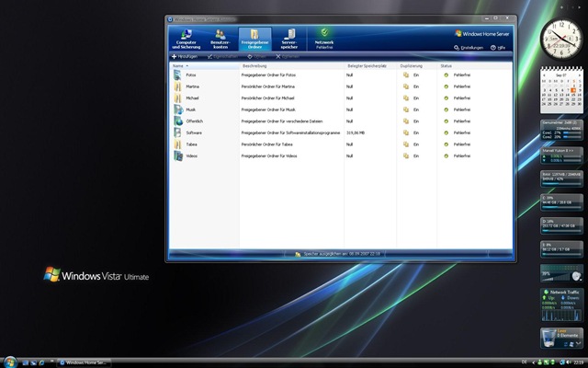
Task: Click the green status icon for Martina
Action: click(446, 86)
